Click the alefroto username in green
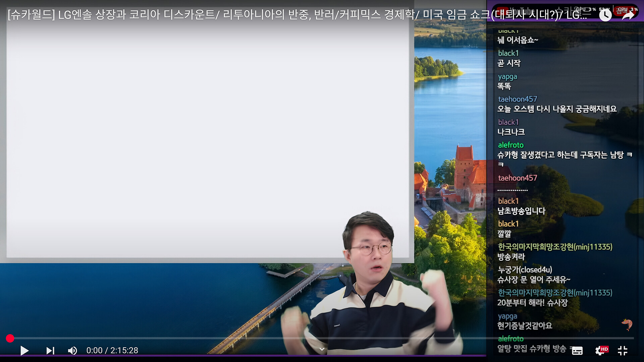This screenshot has height=362, width=644. pyautogui.click(x=511, y=145)
